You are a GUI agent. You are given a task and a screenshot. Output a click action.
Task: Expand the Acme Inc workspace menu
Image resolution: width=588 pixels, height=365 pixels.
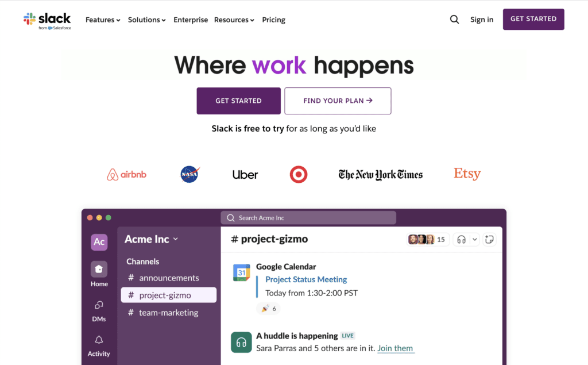coord(151,239)
